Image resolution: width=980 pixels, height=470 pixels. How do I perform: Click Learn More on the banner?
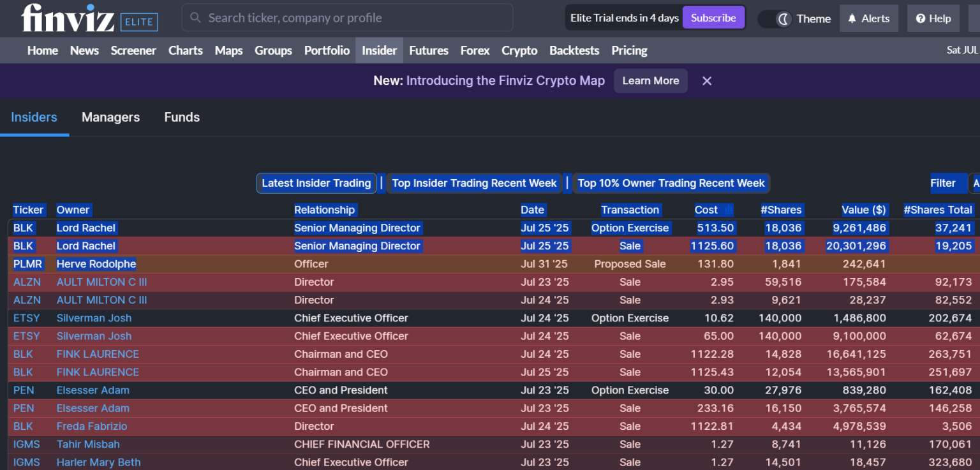point(650,80)
